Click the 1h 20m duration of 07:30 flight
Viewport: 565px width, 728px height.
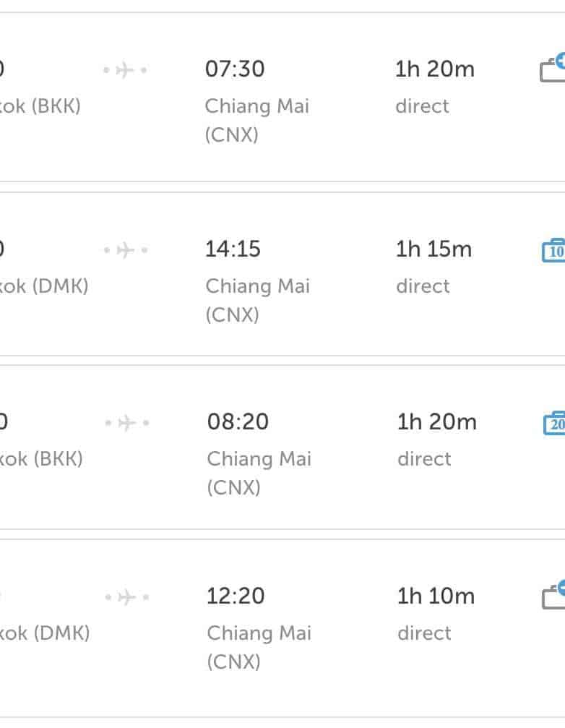click(435, 69)
